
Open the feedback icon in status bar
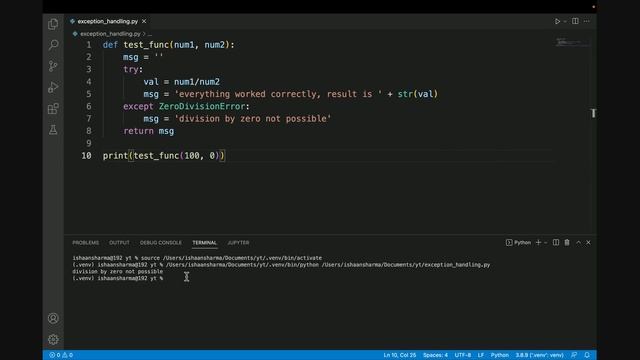[574, 355]
